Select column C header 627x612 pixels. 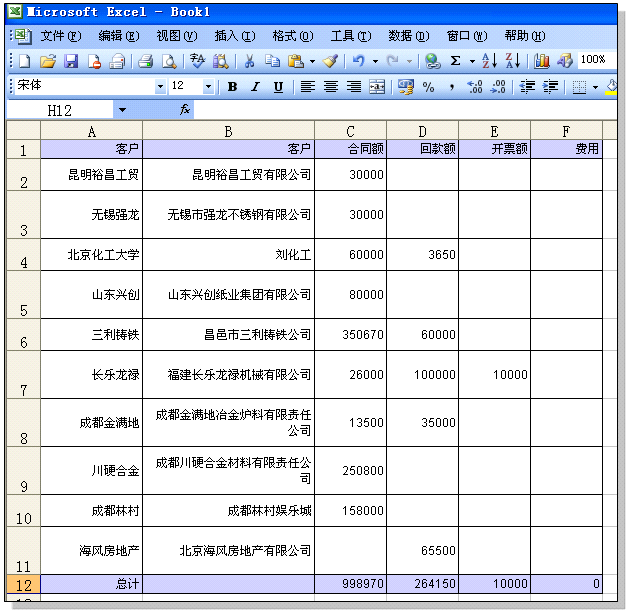click(x=350, y=131)
